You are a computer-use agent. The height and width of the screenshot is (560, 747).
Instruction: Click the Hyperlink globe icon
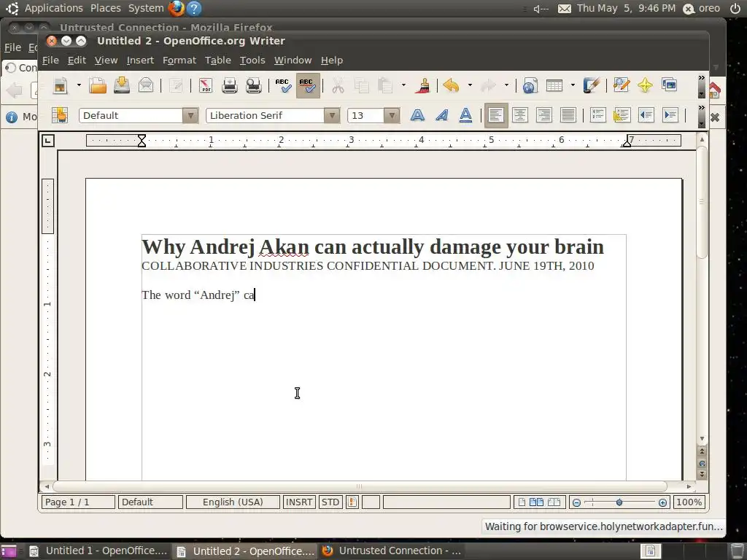point(530,86)
